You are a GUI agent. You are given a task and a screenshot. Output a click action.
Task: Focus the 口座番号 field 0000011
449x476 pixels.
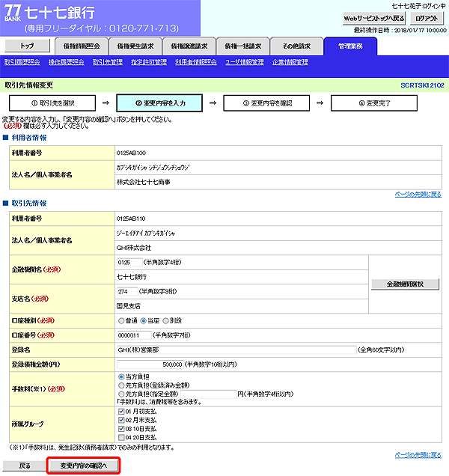134,335
